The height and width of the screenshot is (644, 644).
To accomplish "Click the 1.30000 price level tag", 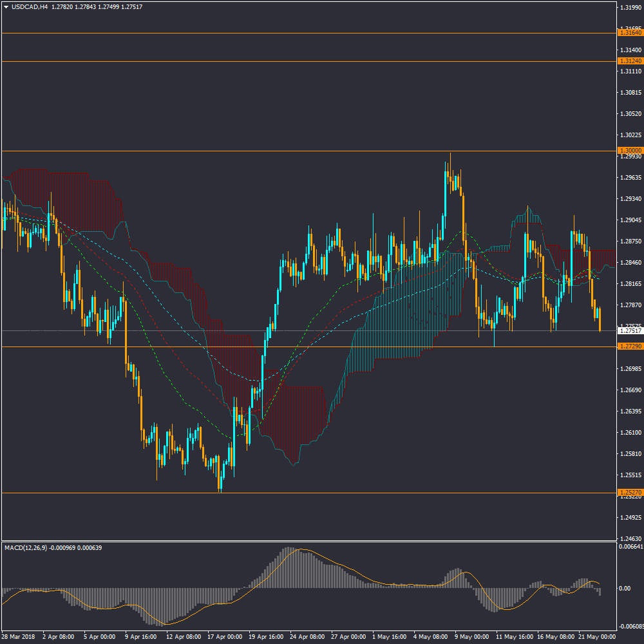I will [x=629, y=150].
